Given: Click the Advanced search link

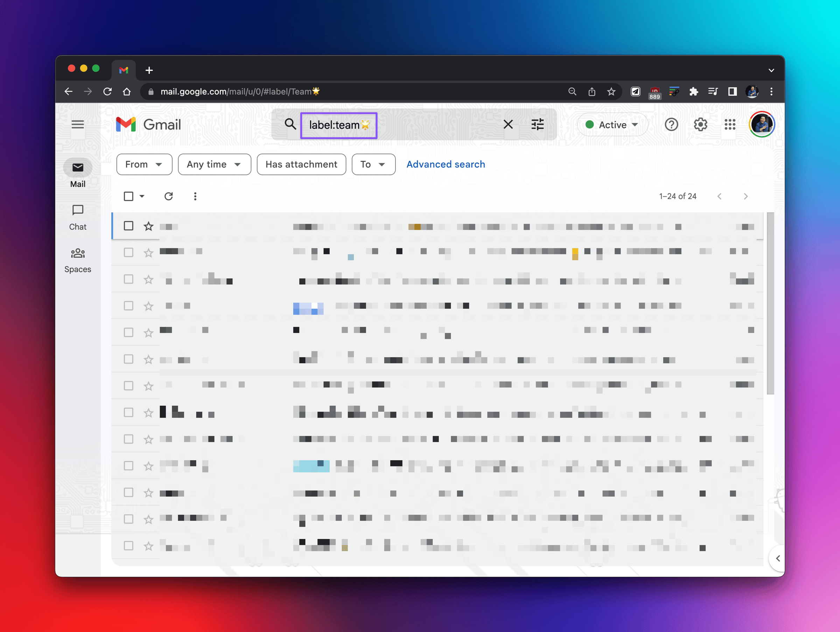Looking at the screenshot, I should [446, 164].
